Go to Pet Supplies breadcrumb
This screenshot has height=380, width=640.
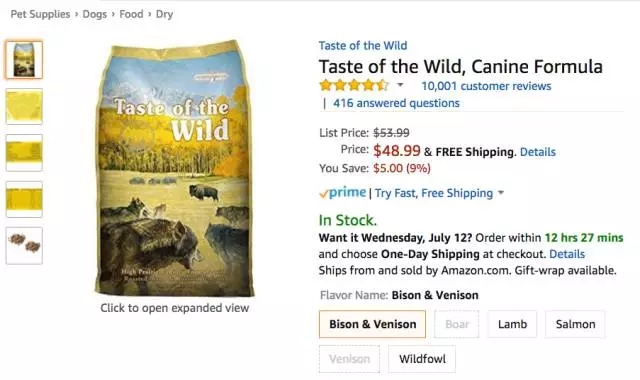40,14
